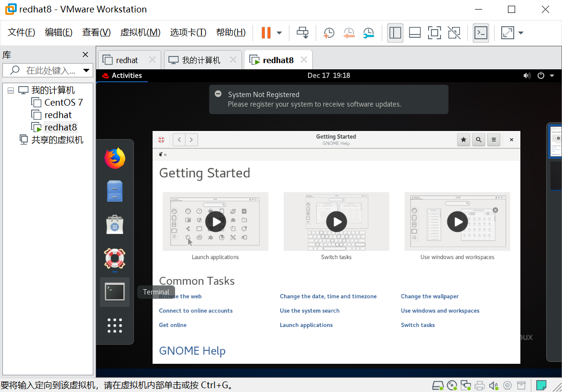Open Use the system search link
Screen dimensions: 562x392
point(309,311)
